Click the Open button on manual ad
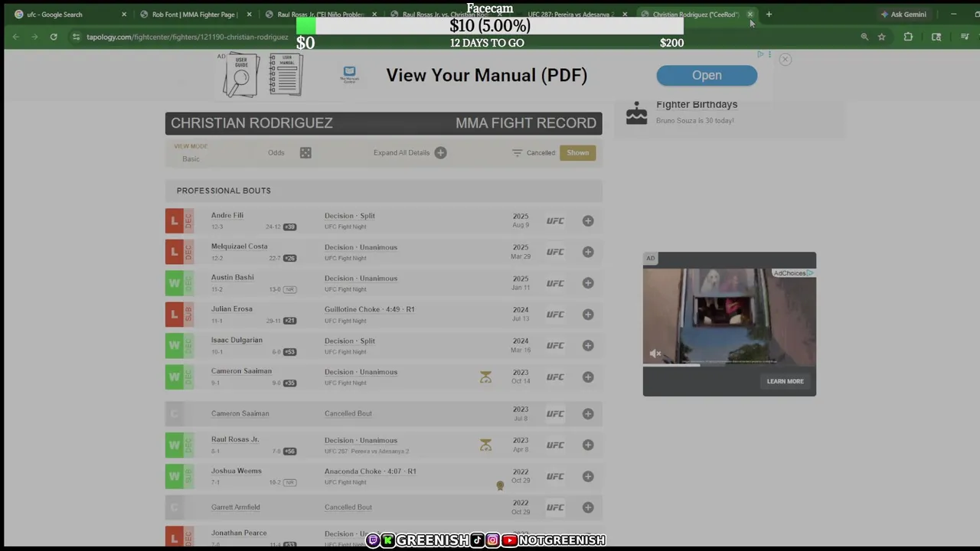 (707, 76)
